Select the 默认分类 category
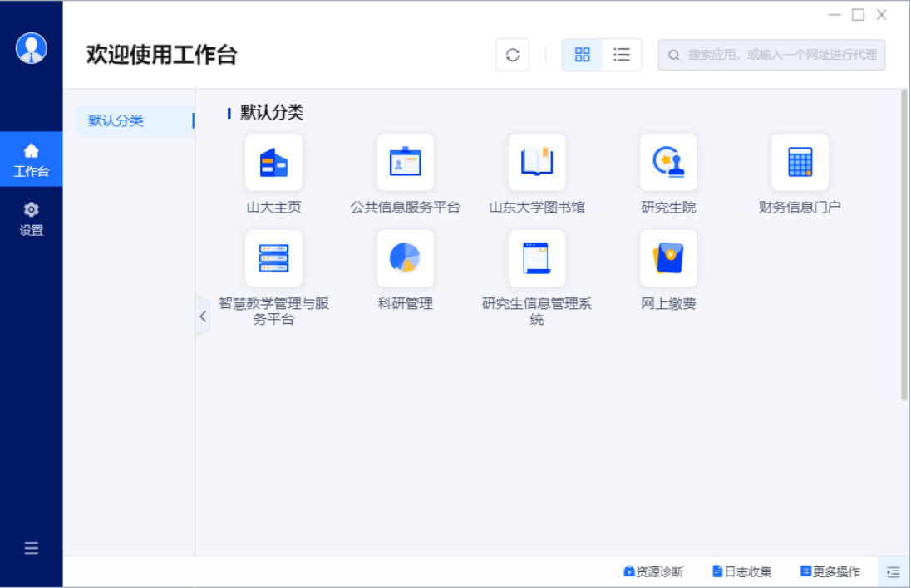This screenshot has height=588, width=911. coord(136,120)
